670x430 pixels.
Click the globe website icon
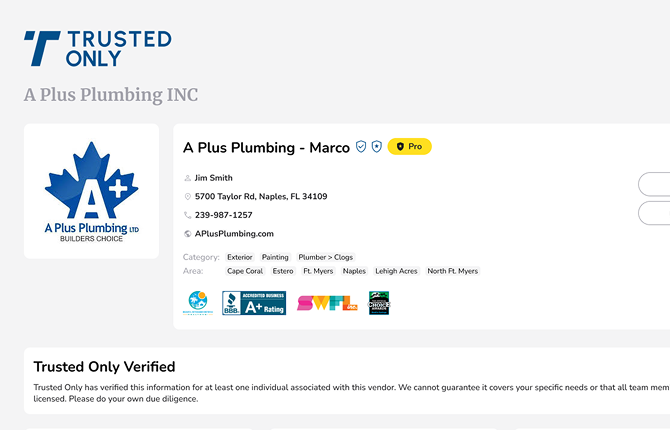click(x=187, y=234)
